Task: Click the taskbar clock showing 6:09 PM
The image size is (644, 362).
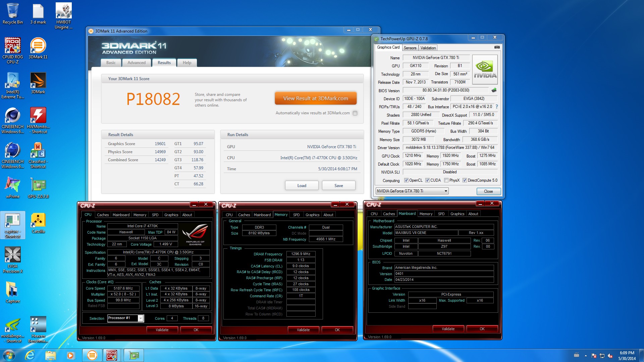Action: (627, 356)
